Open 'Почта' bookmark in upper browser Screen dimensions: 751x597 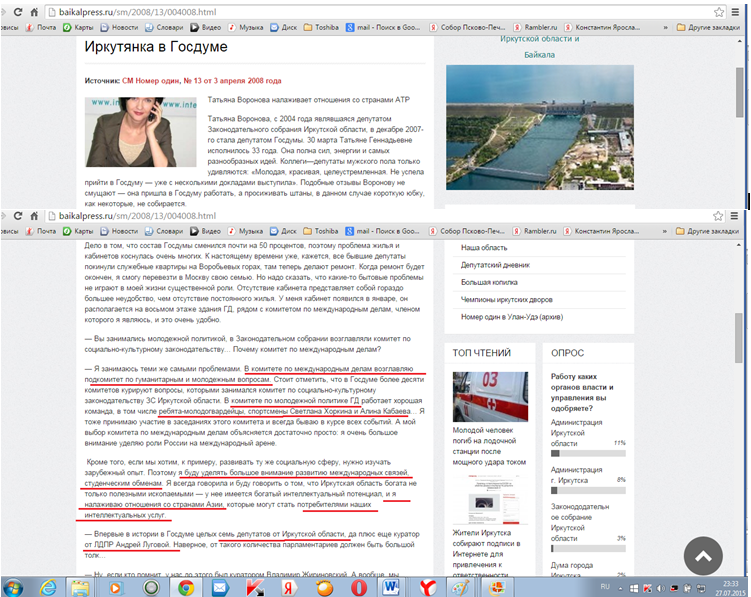(x=41, y=28)
